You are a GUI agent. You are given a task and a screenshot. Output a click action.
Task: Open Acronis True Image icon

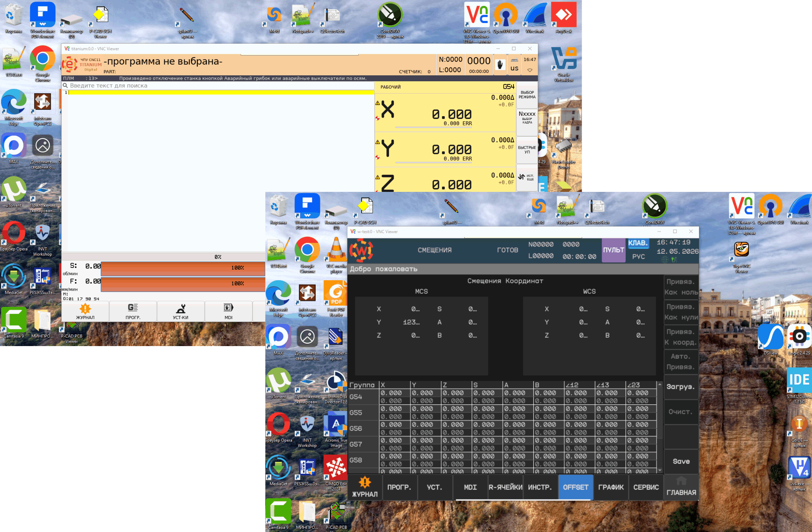coord(336,429)
